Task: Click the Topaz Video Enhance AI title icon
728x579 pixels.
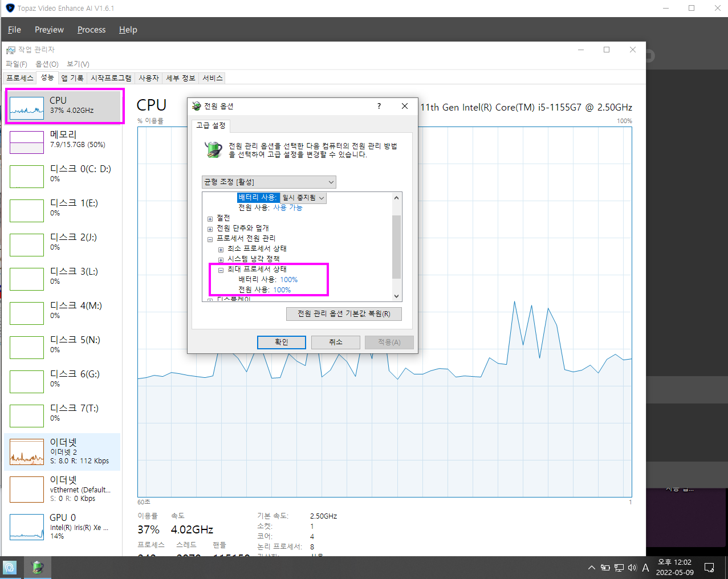Action: point(10,8)
